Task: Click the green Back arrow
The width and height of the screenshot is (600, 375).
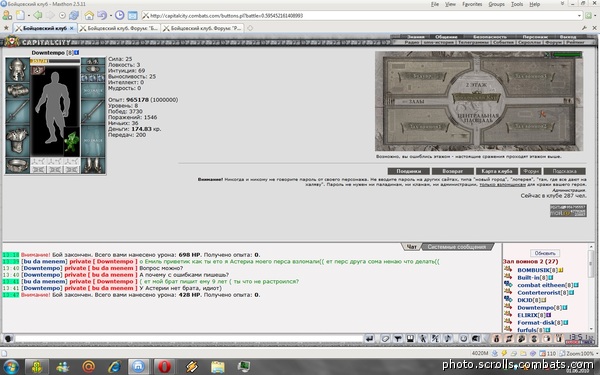Action: 38,15
